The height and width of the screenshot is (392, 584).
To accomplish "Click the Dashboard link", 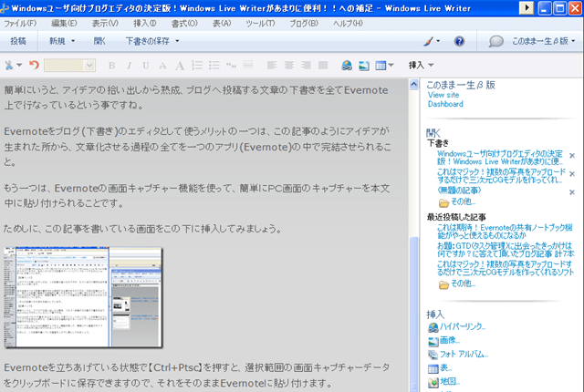I will coord(445,104).
